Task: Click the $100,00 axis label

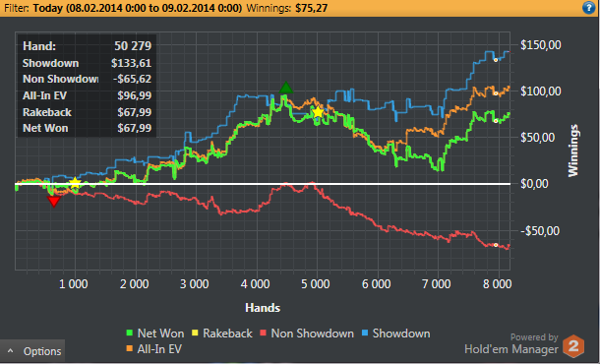Action: 541,91
